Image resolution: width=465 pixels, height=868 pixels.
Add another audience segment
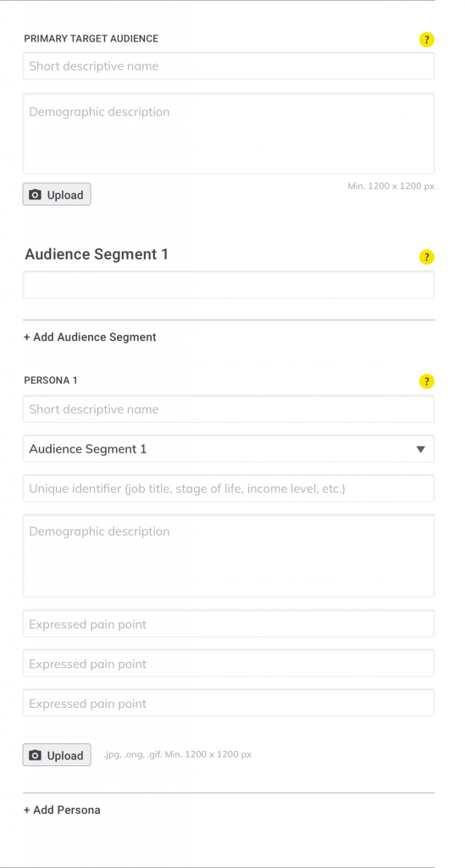pyautogui.click(x=90, y=337)
